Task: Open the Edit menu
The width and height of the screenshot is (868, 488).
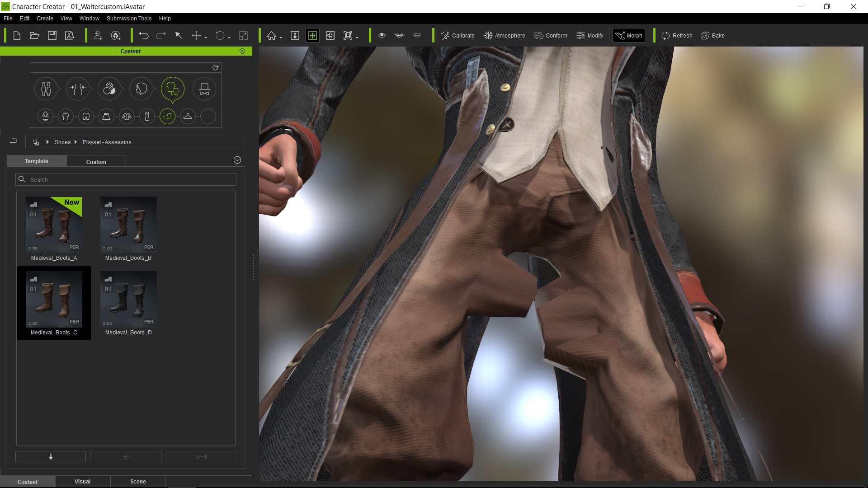Action: pos(25,19)
